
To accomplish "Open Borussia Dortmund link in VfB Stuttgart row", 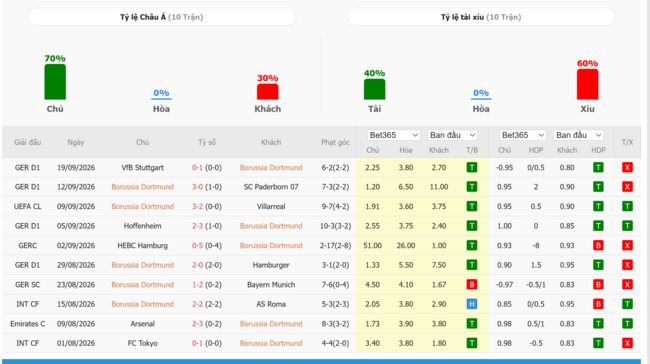I will point(271,167).
